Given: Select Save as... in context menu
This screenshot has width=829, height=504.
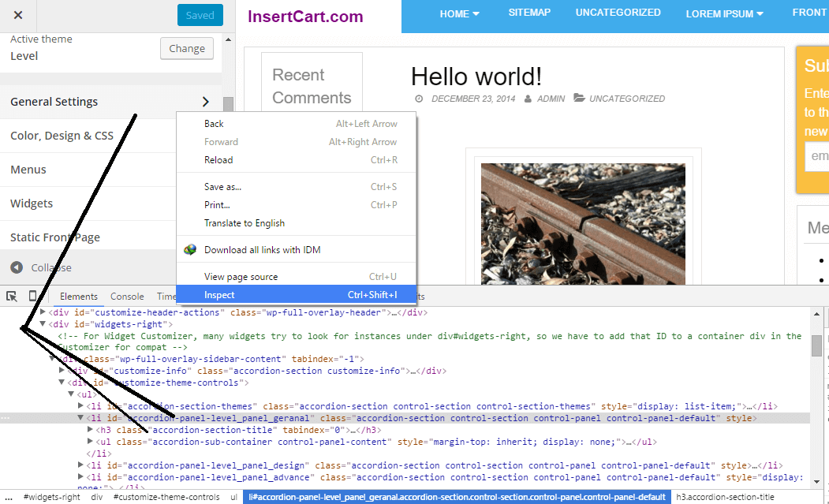Looking at the screenshot, I should pyautogui.click(x=296, y=187).
